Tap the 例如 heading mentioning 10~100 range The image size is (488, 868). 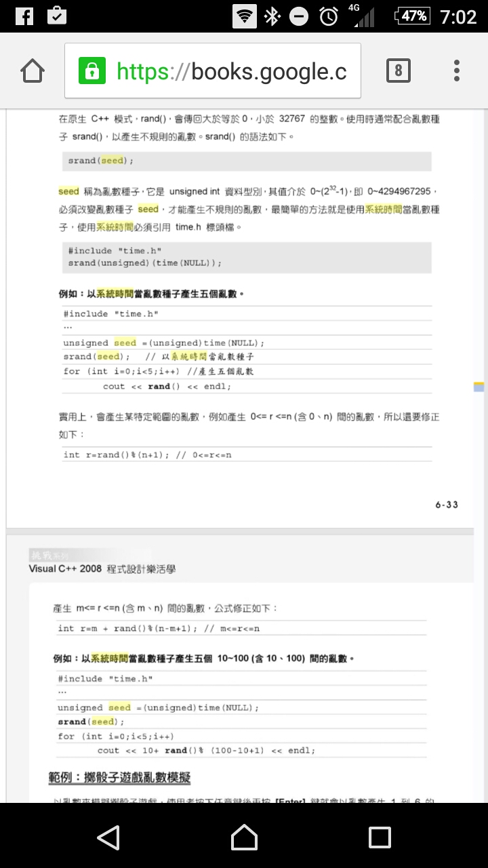[204, 658]
